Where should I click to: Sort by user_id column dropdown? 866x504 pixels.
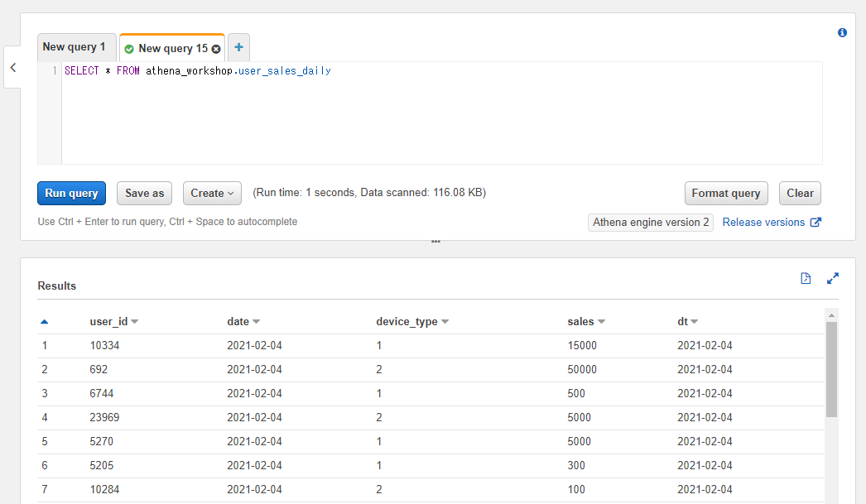pyautogui.click(x=134, y=322)
